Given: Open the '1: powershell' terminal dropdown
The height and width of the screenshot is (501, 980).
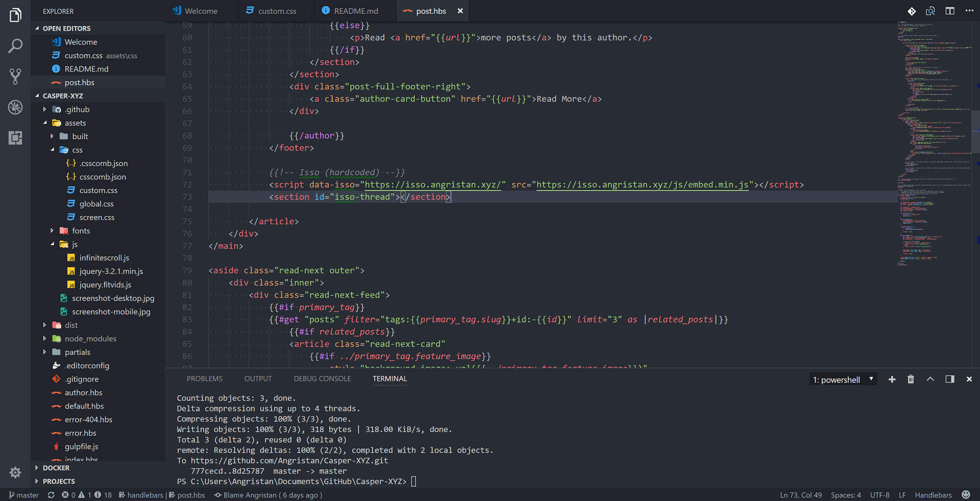Looking at the screenshot, I should [x=843, y=379].
